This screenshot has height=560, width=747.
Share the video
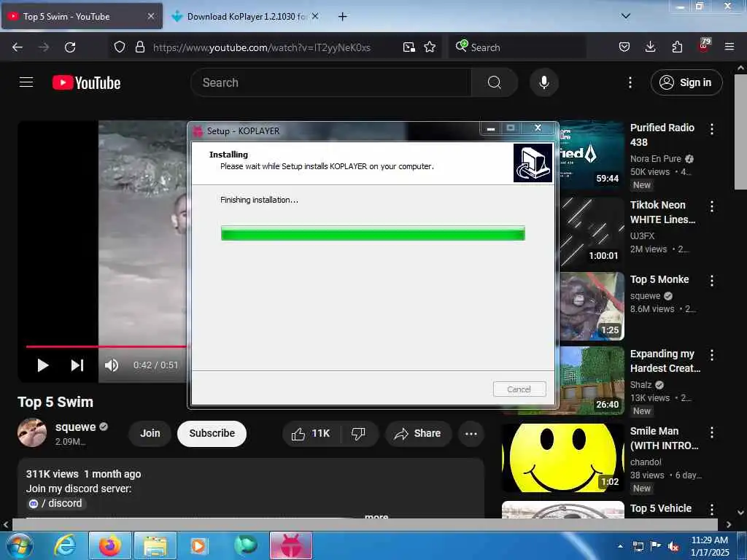(x=418, y=433)
